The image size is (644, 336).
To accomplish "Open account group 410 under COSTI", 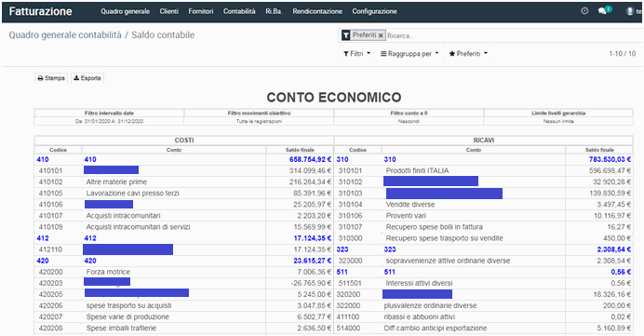I will pos(184,159).
